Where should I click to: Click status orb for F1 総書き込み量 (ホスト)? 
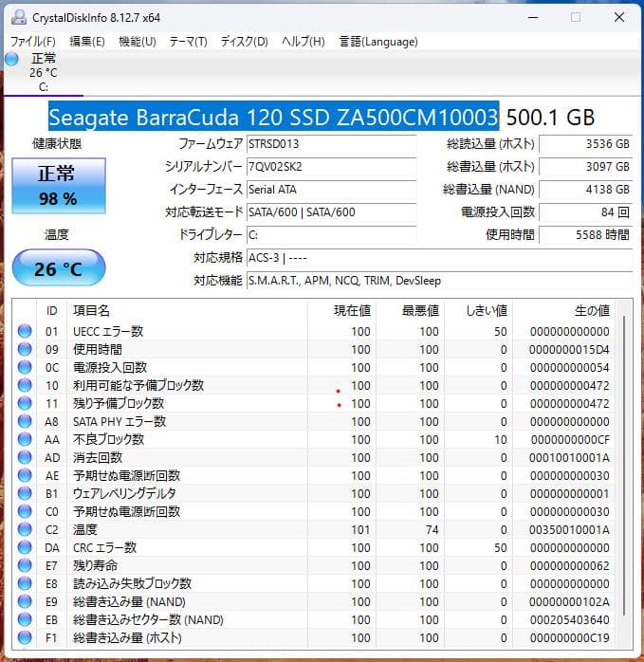tap(25, 637)
